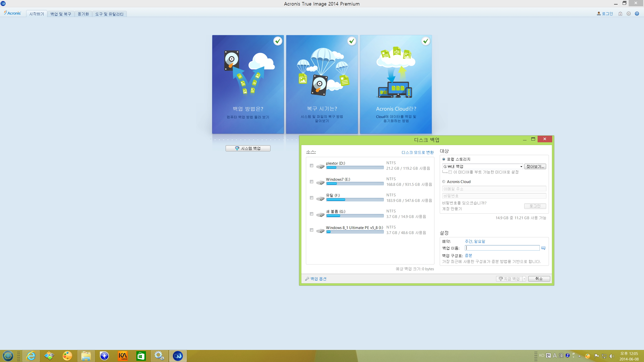This screenshot has height=362, width=644.
Task: Check the plextor (D:) source checkbox
Action: (x=311, y=165)
